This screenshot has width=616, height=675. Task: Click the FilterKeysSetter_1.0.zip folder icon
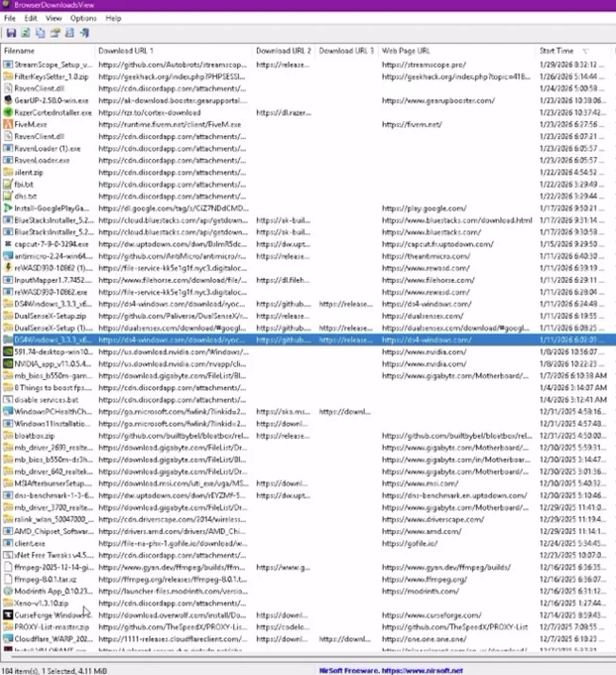pos(8,76)
